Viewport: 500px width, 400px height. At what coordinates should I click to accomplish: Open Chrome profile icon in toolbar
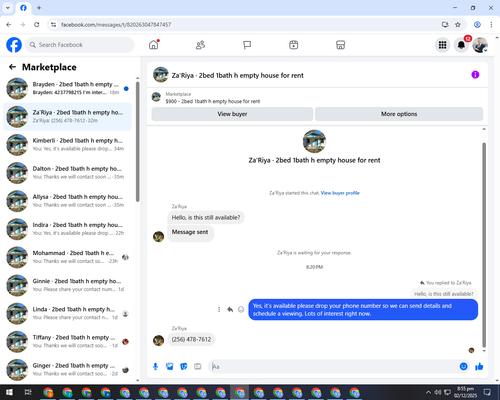click(x=477, y=25)
